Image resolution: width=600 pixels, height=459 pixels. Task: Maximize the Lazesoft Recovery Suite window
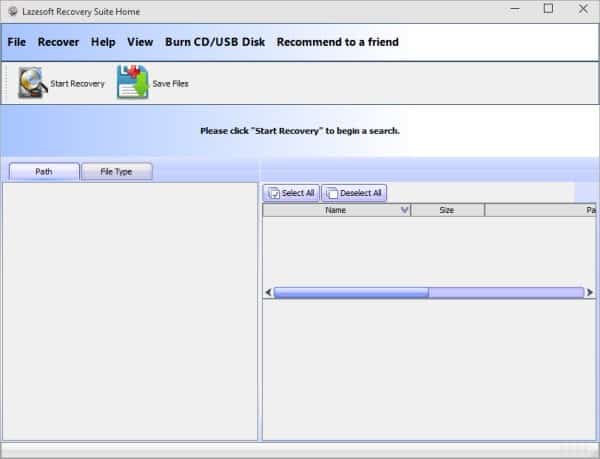[x=548, y=8]
